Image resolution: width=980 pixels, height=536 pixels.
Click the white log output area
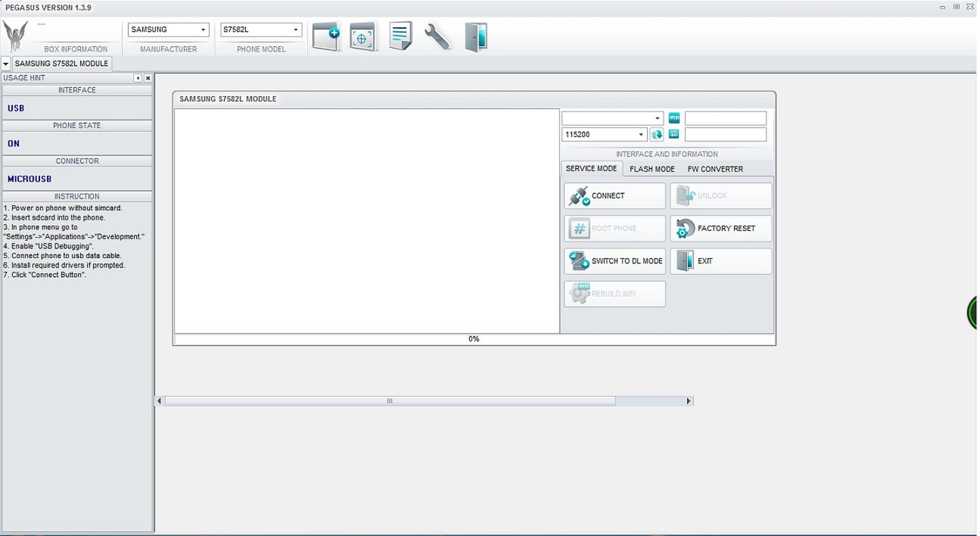click(367, 221)
